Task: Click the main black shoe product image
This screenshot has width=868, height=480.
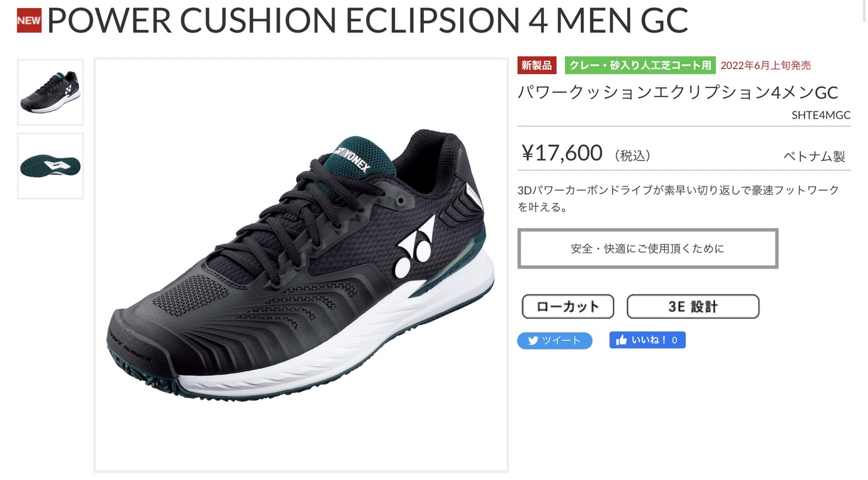Action: click(301, 265)
